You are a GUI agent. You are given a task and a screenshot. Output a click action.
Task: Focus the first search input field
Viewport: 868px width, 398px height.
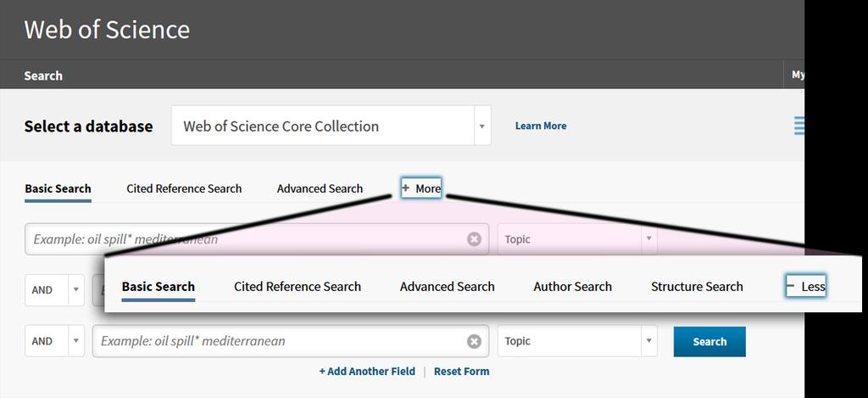tap(257, 239)
